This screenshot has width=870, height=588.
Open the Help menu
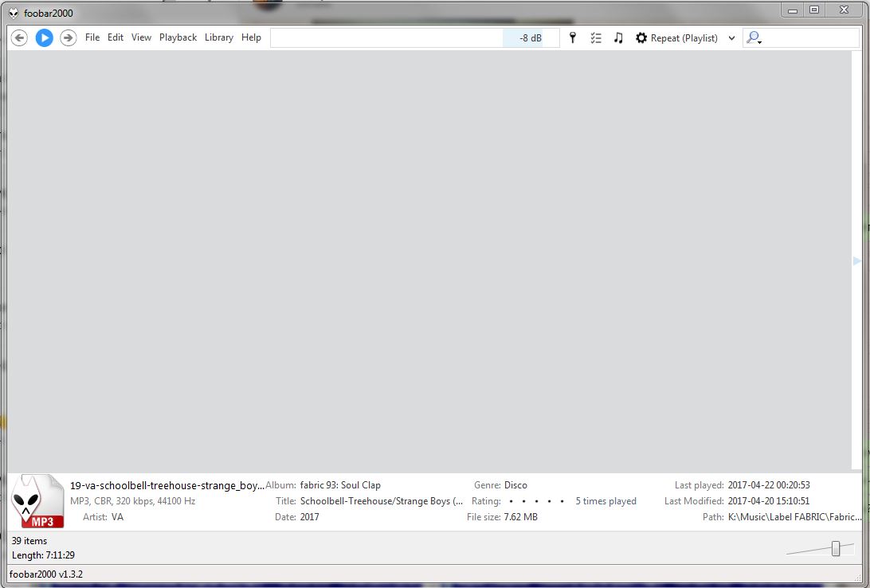(x=251, y=37)
